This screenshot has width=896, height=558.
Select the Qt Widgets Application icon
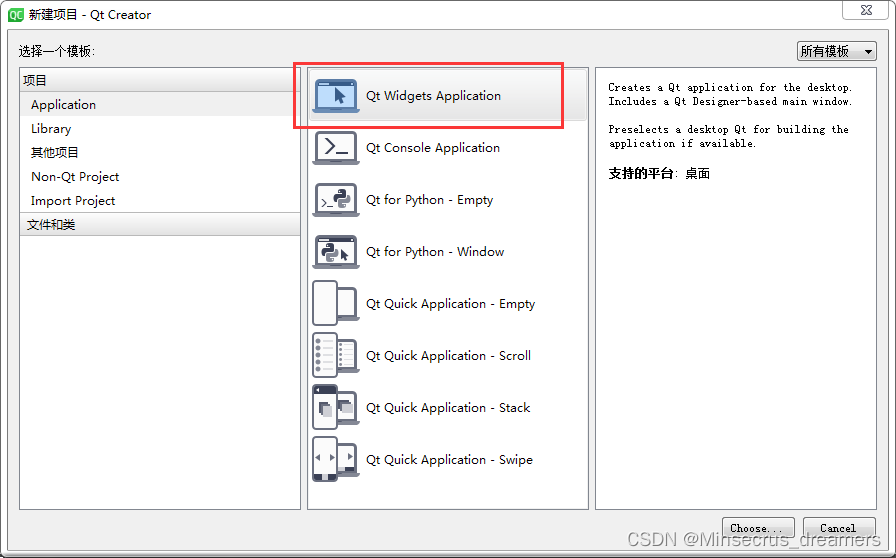336,95
